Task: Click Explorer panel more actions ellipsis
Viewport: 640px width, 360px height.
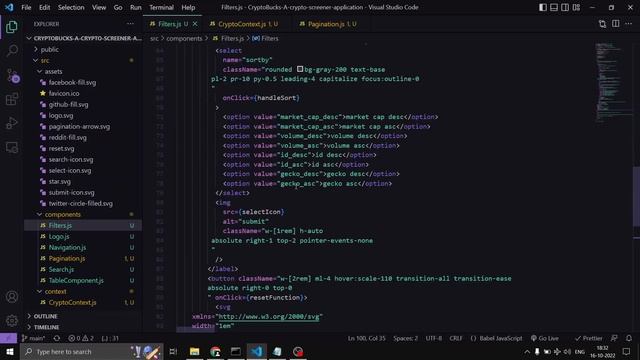Action: [130, 24]
